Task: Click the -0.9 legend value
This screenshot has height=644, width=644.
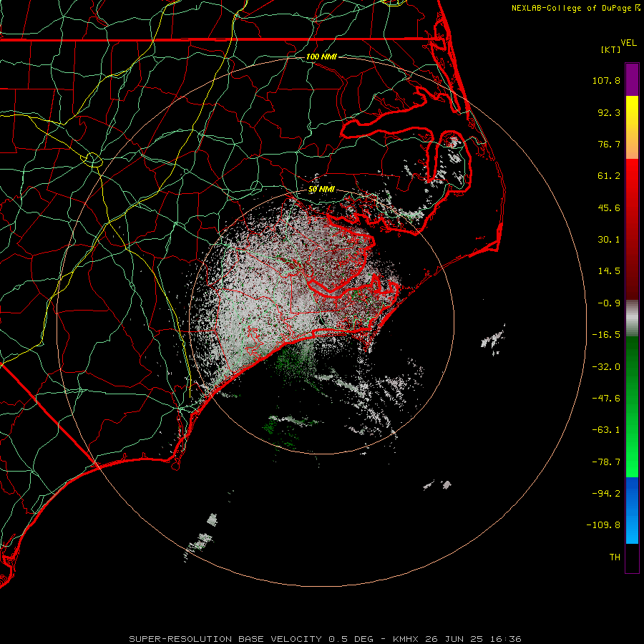Action: coord(609,303)
